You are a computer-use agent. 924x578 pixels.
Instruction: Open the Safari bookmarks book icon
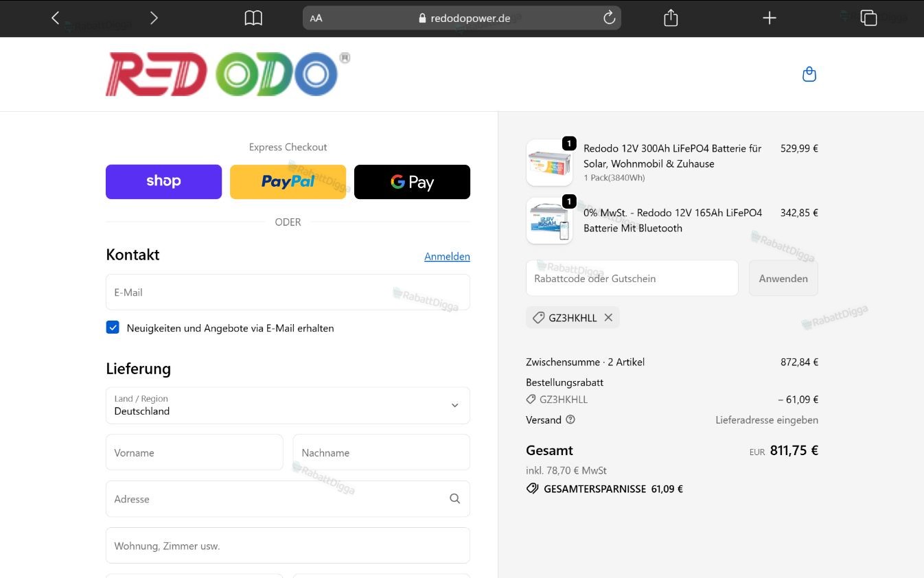(253, 18)
